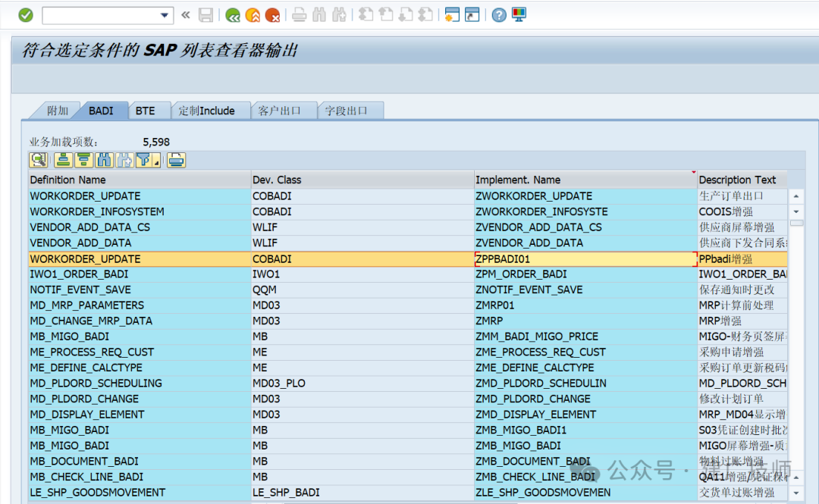Click the green Enter checkmark icon
This screenshot has width=819, height=504.
[26, 15]
